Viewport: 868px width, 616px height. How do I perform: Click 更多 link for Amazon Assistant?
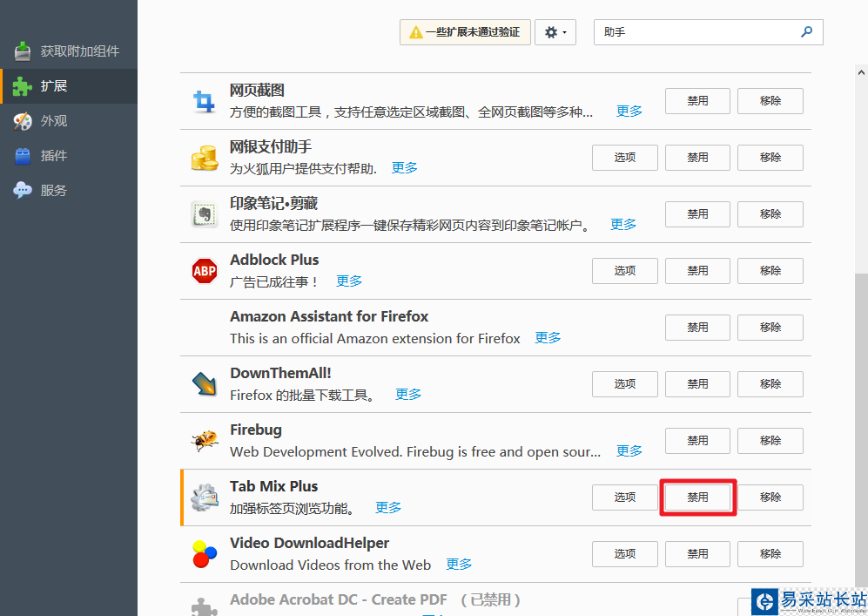click(x=548, y=337)
